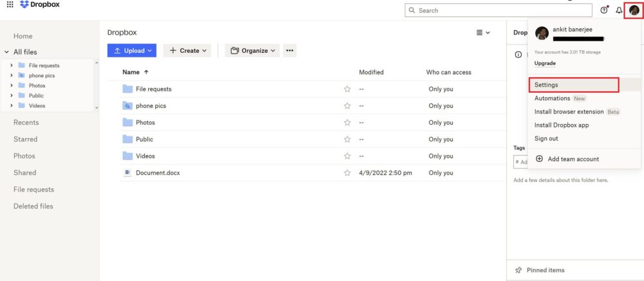
Task: Click the three-dot more actions button
Action: click(x=289, y=51)
